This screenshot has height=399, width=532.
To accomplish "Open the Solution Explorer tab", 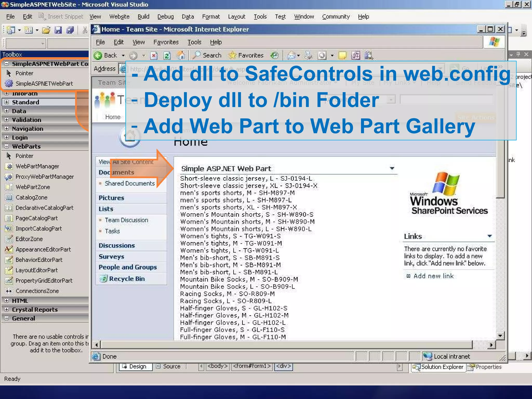I will pyautogui.click(x=438, y=367).
